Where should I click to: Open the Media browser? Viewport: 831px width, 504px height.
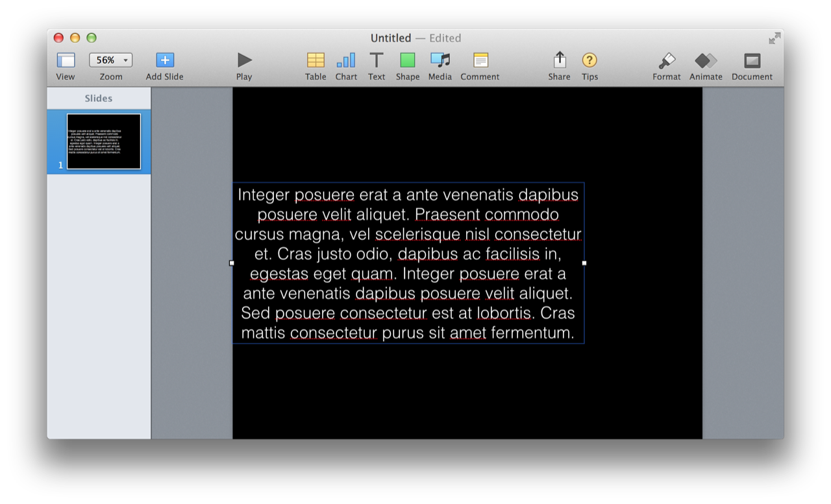coord(440,60)
